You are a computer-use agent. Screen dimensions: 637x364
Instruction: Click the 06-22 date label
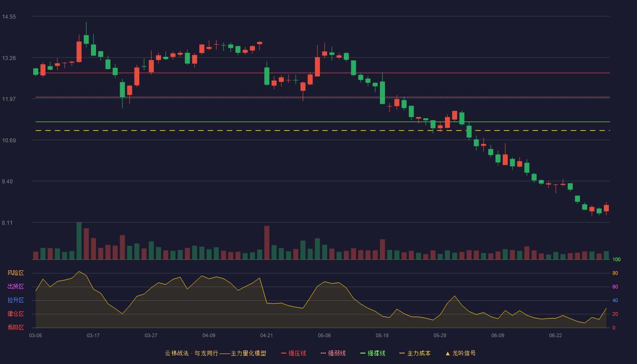point(556,335)
